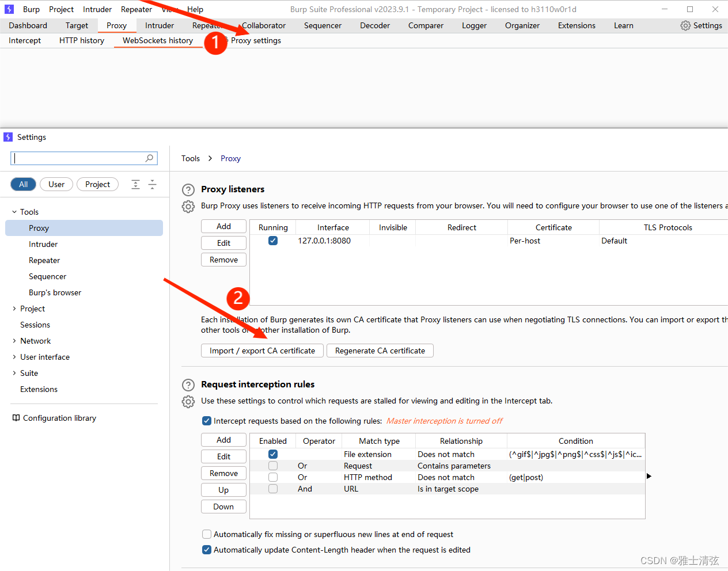Open help for Proxy listeners
This screenshot has width=728, height=571.
point(188,190)
